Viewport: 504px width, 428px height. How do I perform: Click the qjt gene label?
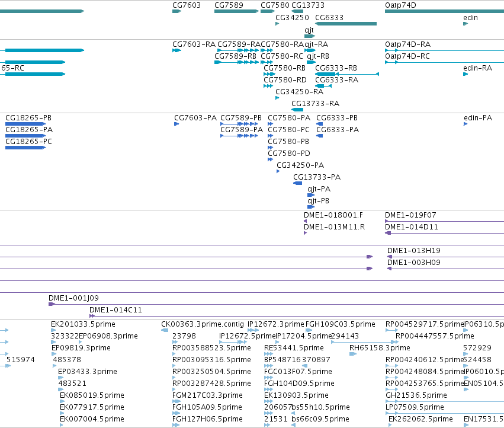coord(309,30)
